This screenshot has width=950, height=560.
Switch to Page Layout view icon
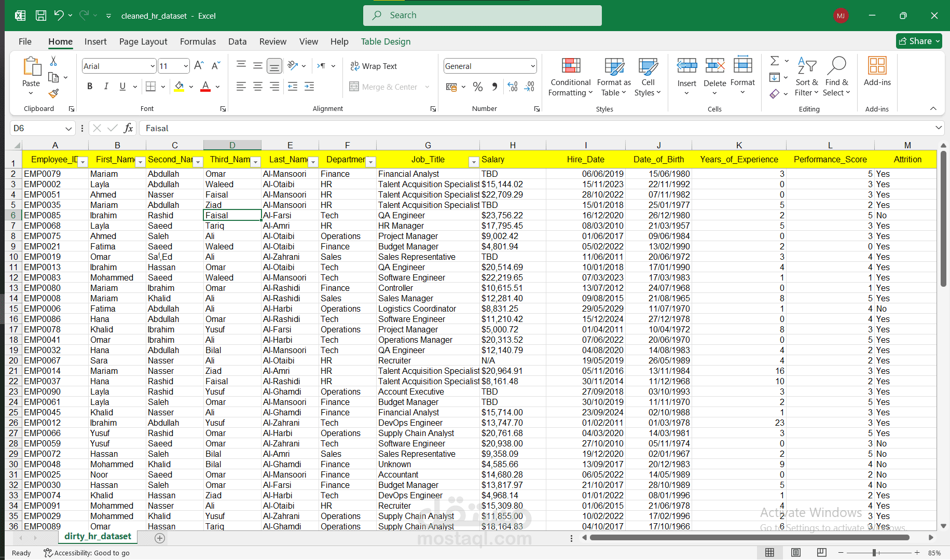[796, 553]
